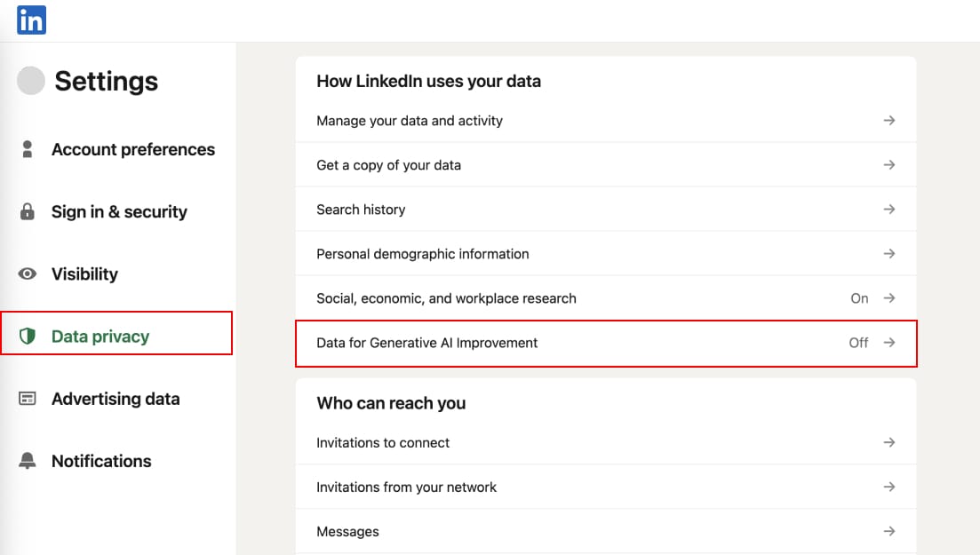The image size is (980, 555).
Task: Click the arrow on Data for Generative AI Improvement
Action: (x=889, y=343)
